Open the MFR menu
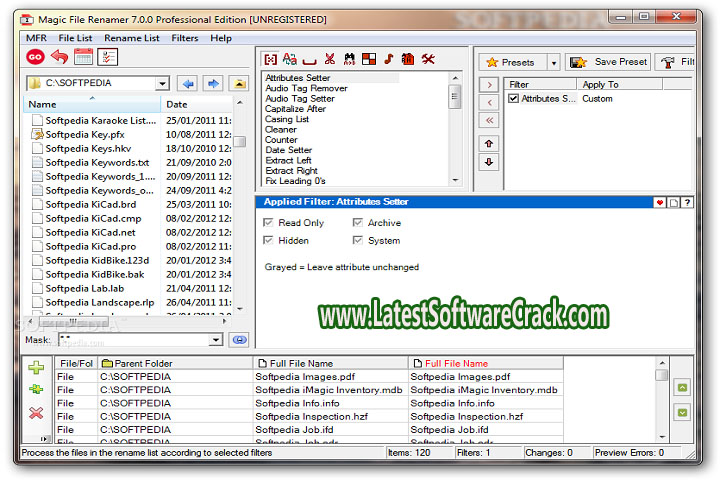Viewport: 720px width, 480px height. pos(36,38)
